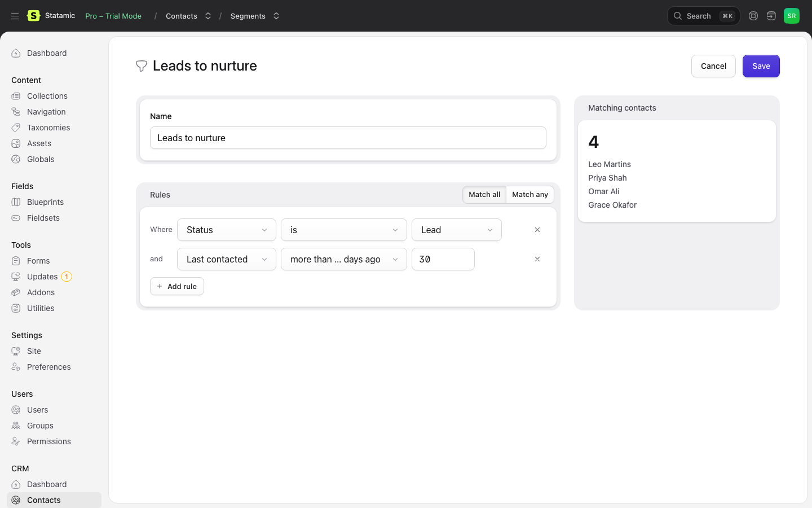
Task: Open the help lifebuoy icon
Action: point(753,16)
